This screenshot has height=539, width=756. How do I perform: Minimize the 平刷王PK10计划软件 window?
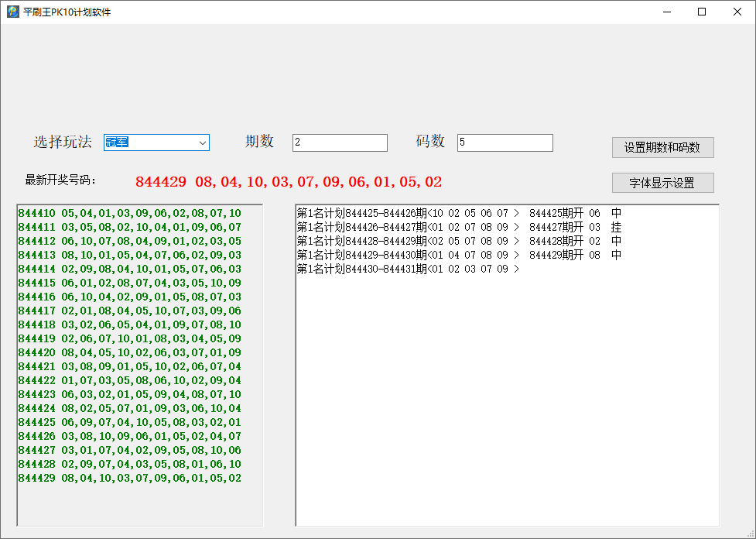click(x=667, y=12)
